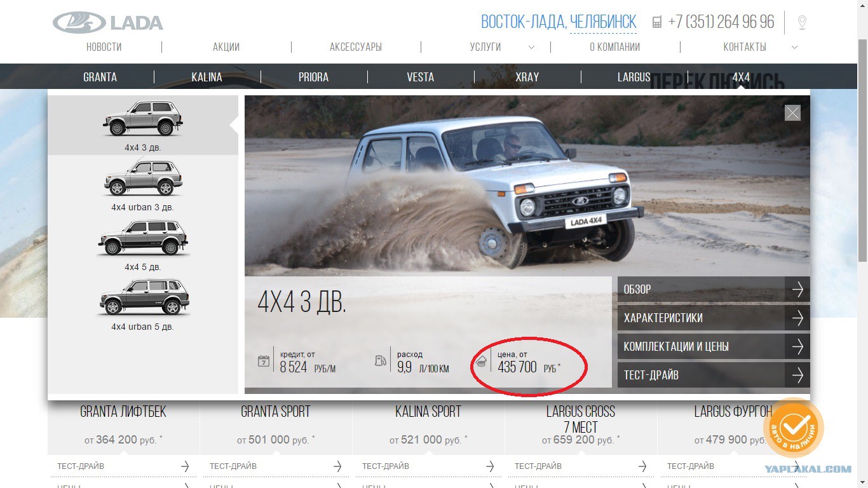Open the КОМПЛЕКТАЦИИ И ЦЕНЫ button
Screen dimensions: 868x488
[x=714, y=346]
